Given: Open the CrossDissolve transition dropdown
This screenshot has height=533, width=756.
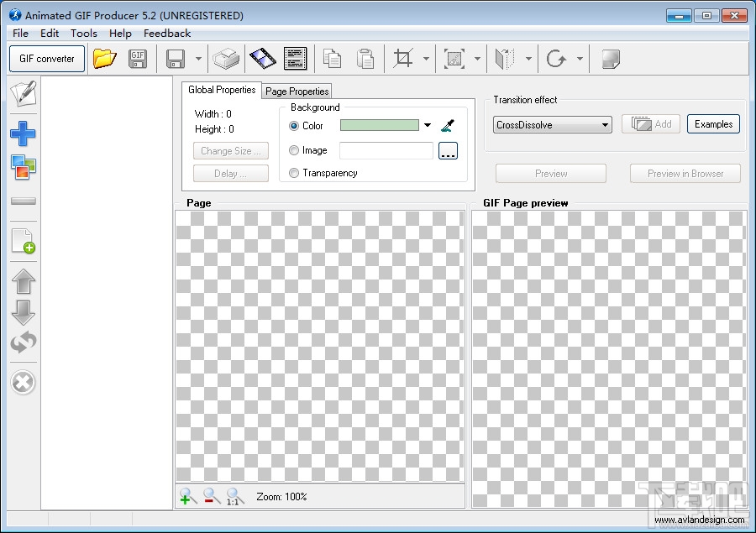Looking at the screenshot, I should (x=553, y=125).
